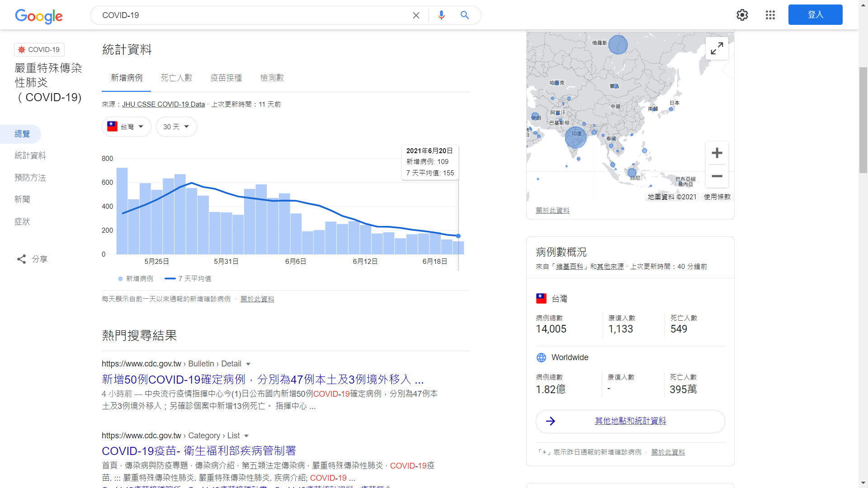
Task: Expand cdc.gov.tw Bulletin Detail result arrow
Action: pyautogui.click(x=248, y=364)
